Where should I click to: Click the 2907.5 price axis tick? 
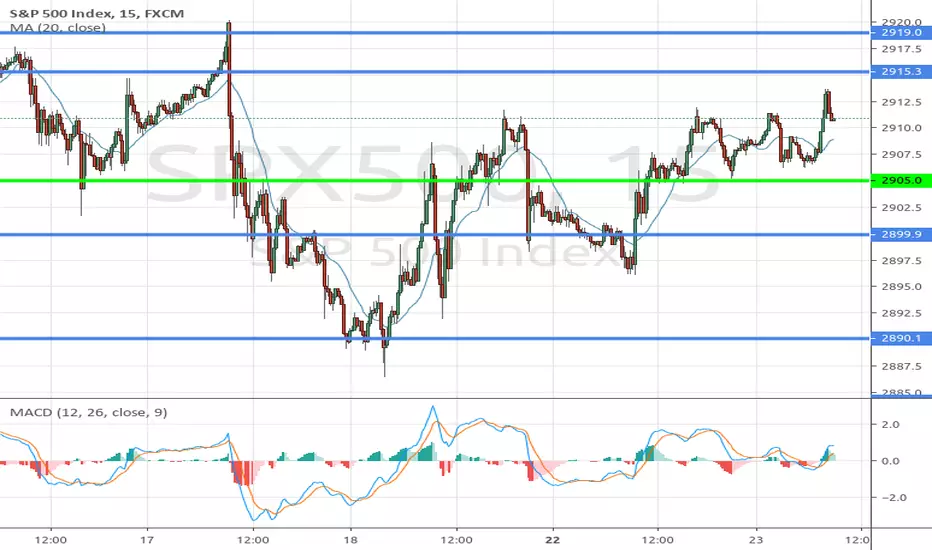point(902,154)
